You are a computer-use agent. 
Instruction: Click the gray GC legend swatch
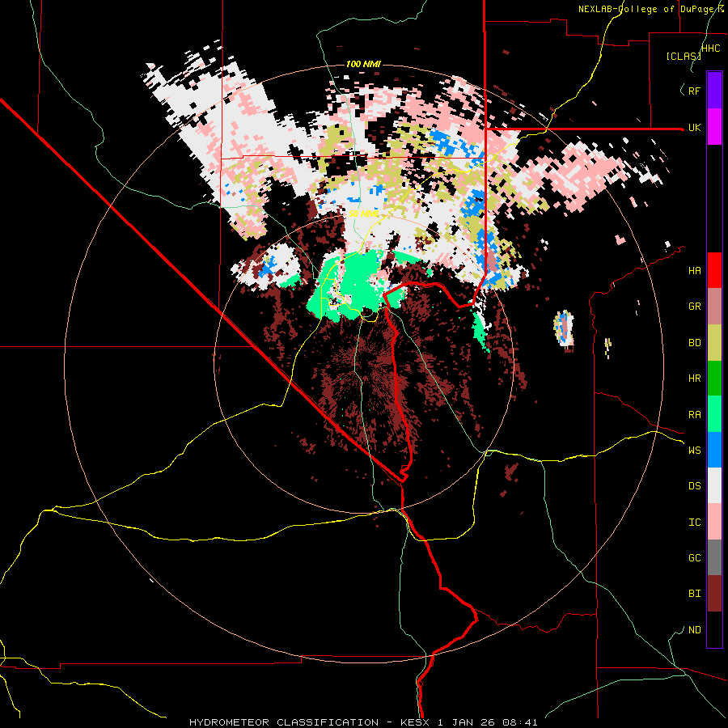click(x=714, y=557)
